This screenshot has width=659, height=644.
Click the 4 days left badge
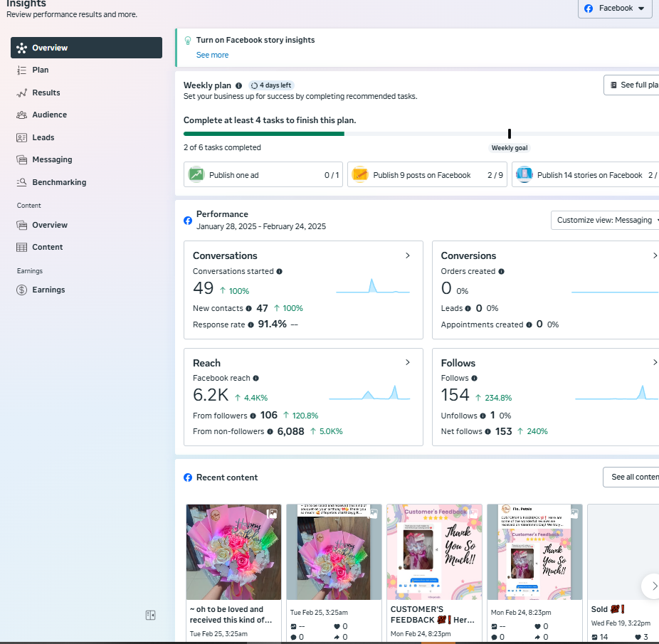pos(272,85)
